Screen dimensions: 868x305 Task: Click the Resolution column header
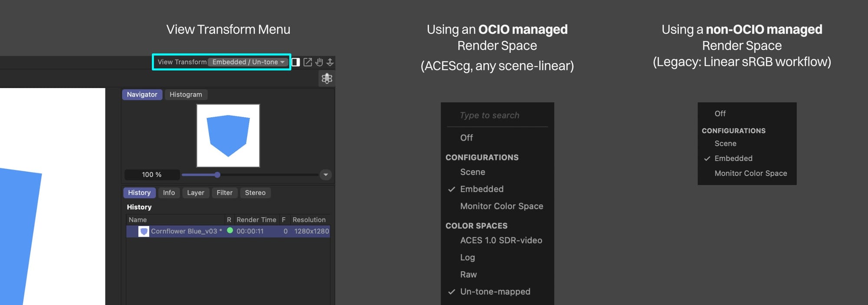tap(309, 220)
